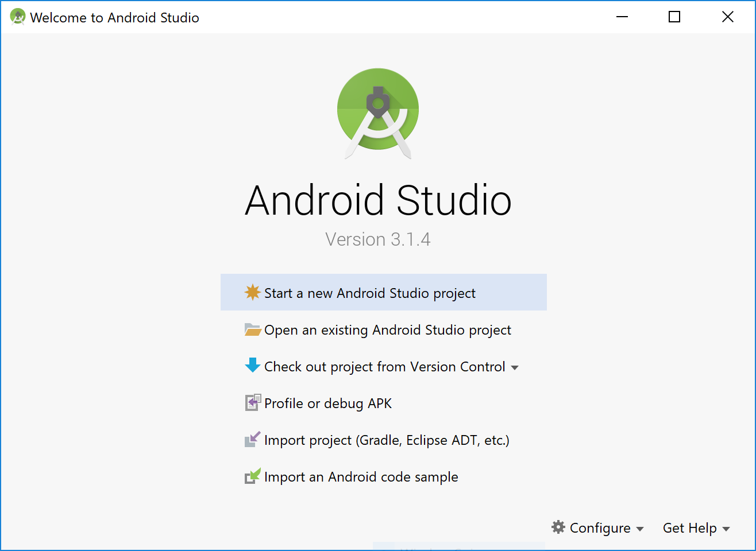Click the green import code sample icon
The height and width of the screenshot is (551, 756).
tap(253, 476)
